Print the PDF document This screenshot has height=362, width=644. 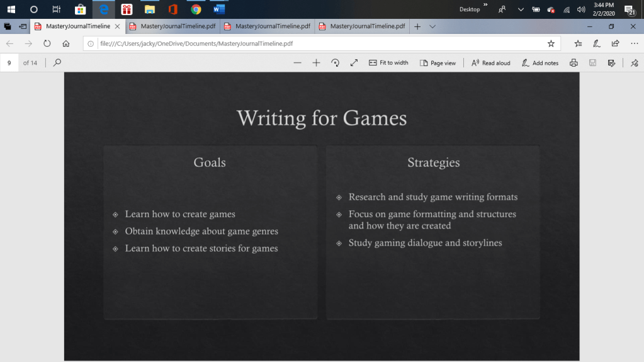coord(573,63)
